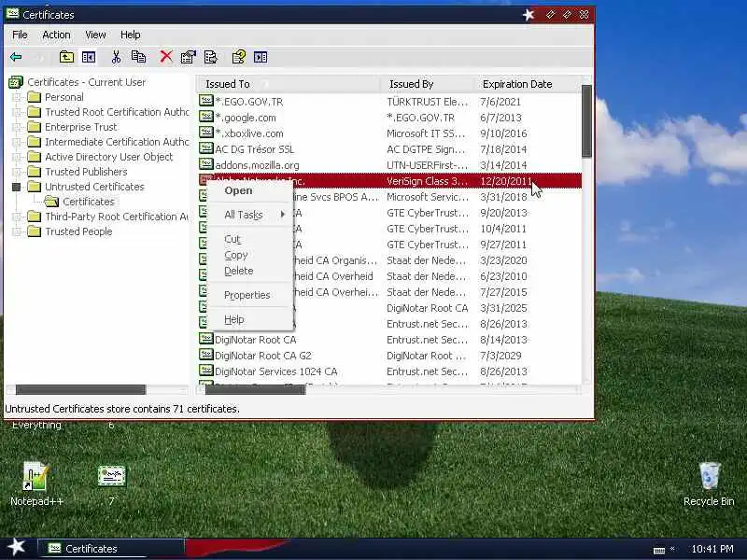Toggle the Show/Hide Action Pane icon
747x560 pixels.
click(261, 57)
